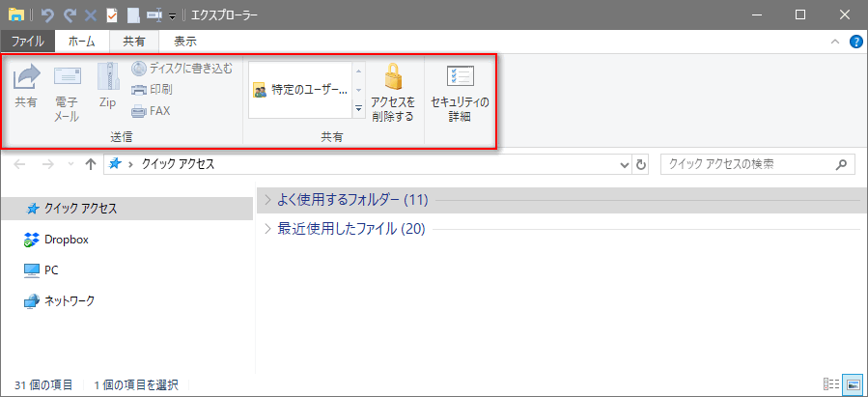Click the properties checkmark icon in title bar

[112, 15]
